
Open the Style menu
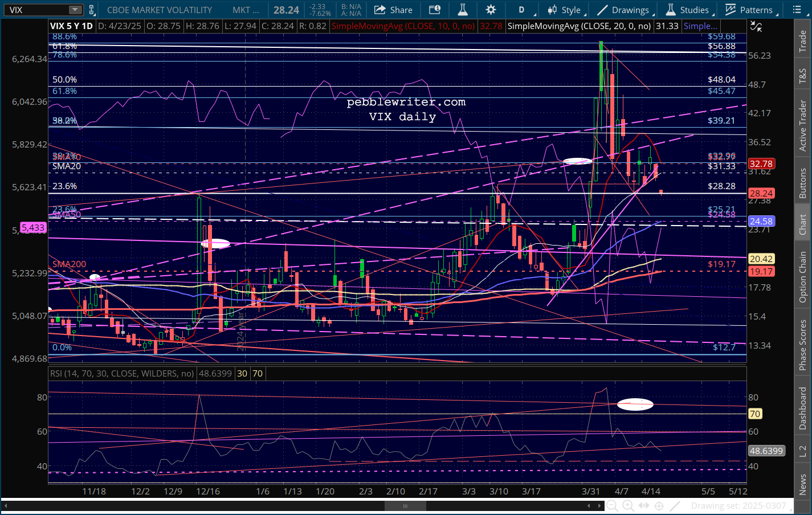[564, 10]
